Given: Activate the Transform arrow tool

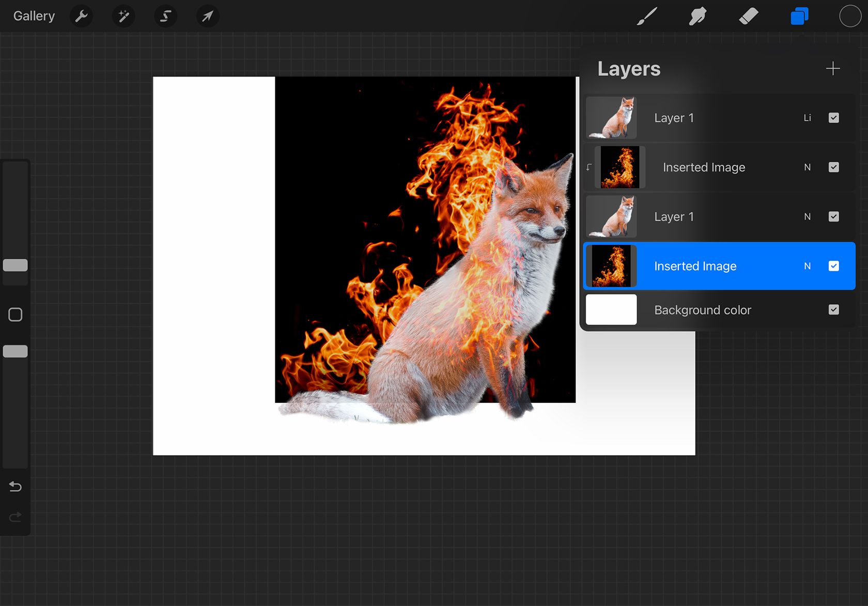Looking at the screenshot, I should click(208, 17).
